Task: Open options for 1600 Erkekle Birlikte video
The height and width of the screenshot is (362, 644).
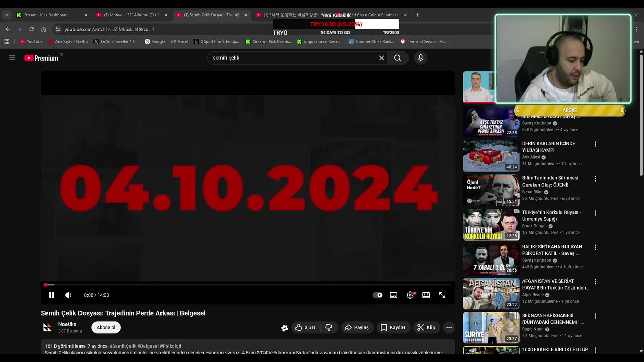Action: click(x=595, y=350)
